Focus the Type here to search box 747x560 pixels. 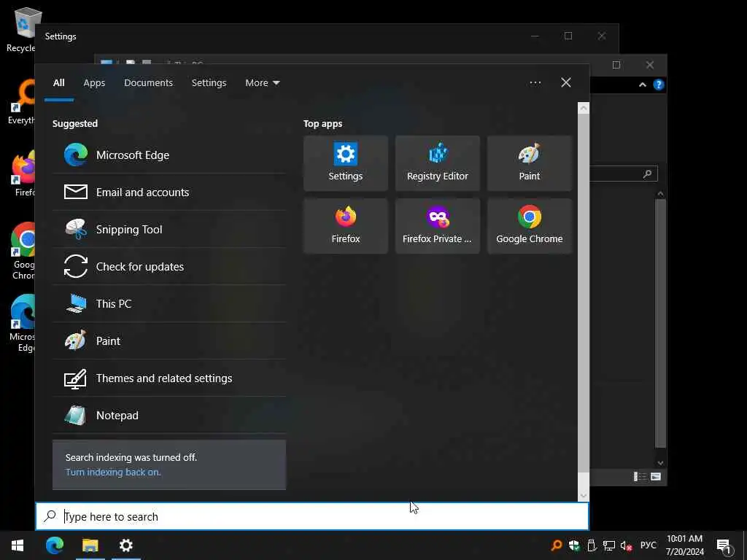tap(312, 516)
